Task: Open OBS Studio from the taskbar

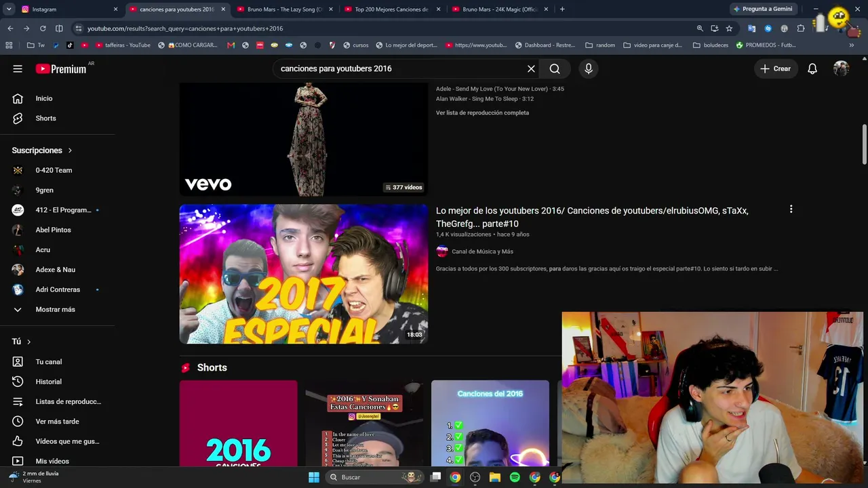Action: pyautogui.click(x=475, y=477)
